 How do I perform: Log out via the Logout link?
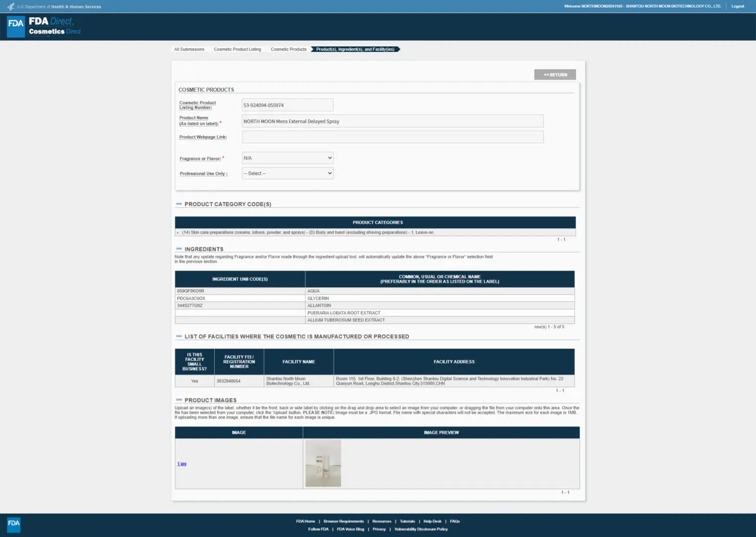click(x=738, y=7)
